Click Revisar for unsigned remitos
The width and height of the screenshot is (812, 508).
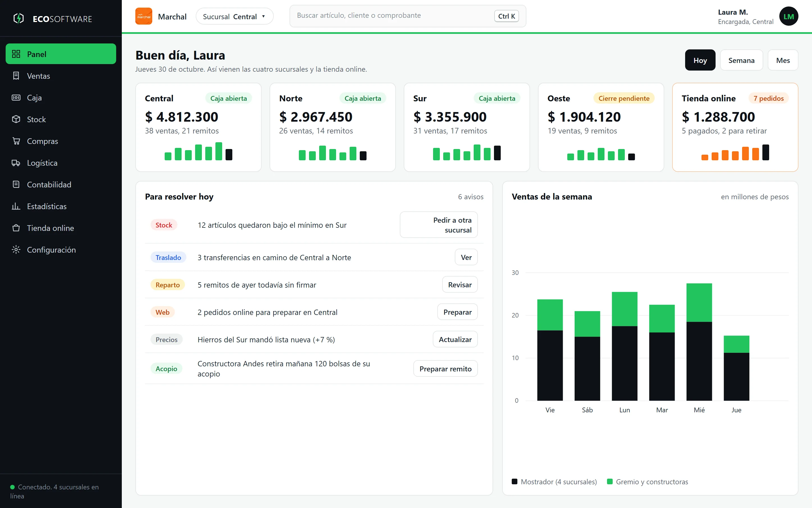point(460,284)
